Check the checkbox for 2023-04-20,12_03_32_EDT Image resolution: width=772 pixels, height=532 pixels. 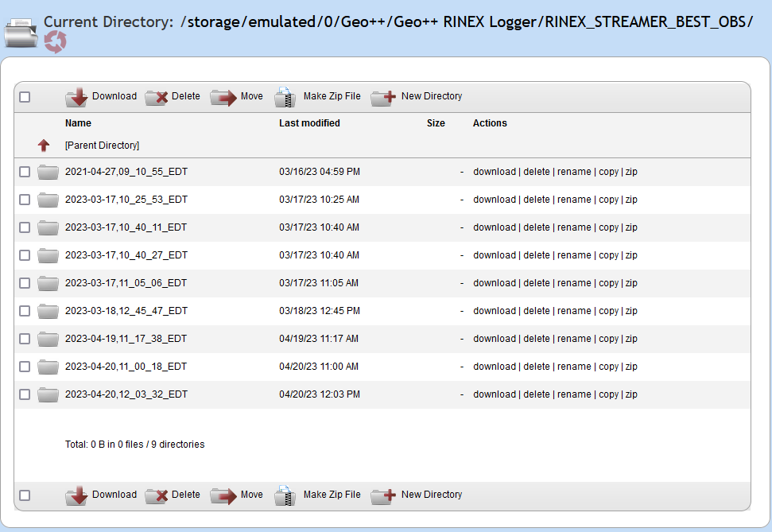click(24, 394)
